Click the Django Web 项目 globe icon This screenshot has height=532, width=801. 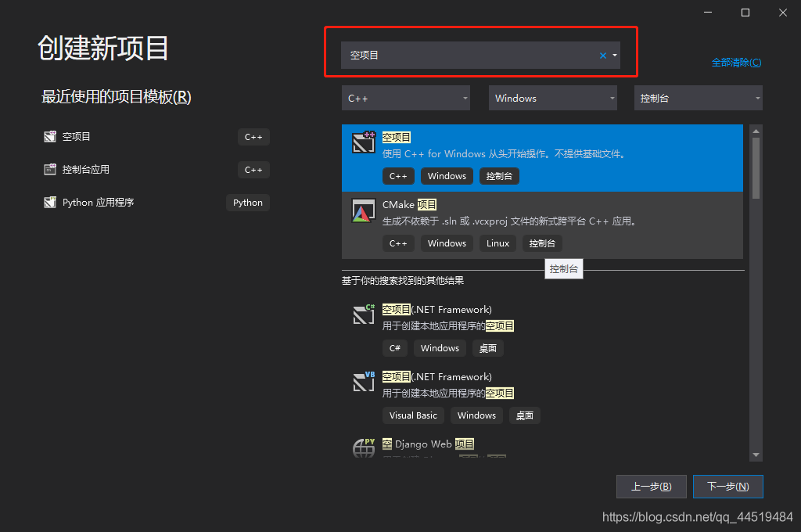click(364, 448)
